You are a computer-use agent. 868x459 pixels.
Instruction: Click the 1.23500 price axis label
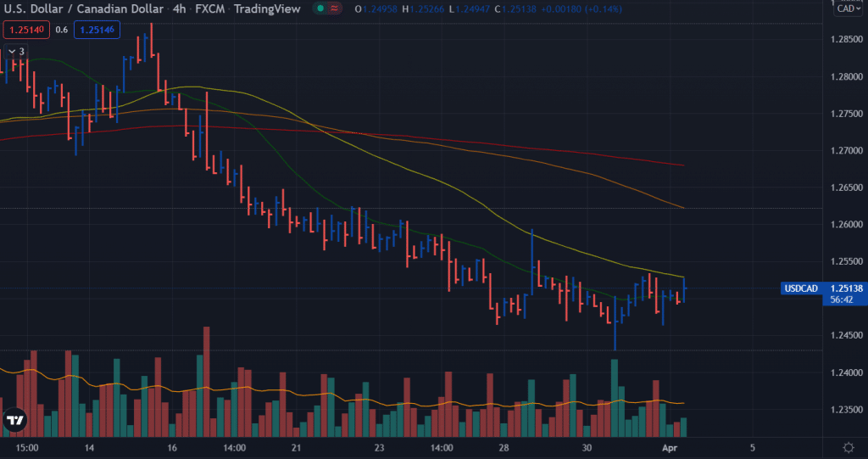[847, 410]
